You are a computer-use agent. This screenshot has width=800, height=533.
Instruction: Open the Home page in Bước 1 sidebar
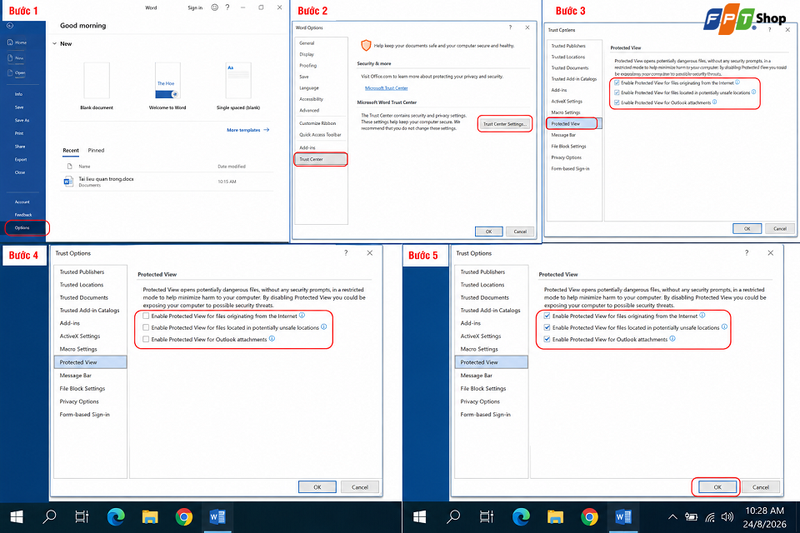click(x=17, y=42)
